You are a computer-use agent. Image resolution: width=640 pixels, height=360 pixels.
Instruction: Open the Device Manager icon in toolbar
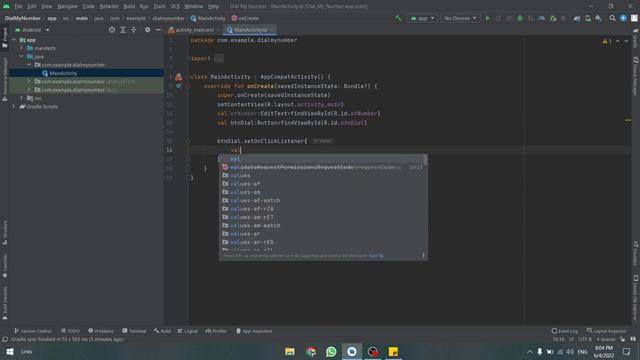coord(588,18)
